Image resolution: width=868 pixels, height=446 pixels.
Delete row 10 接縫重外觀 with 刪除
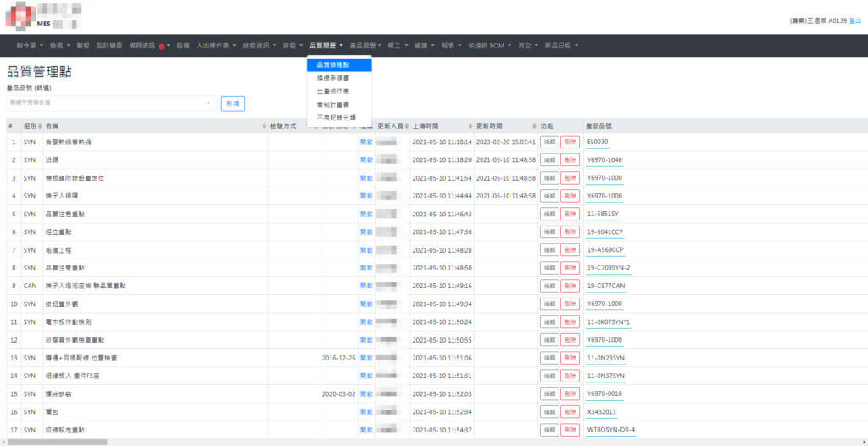pyautogui.click(x=570, y=304)
